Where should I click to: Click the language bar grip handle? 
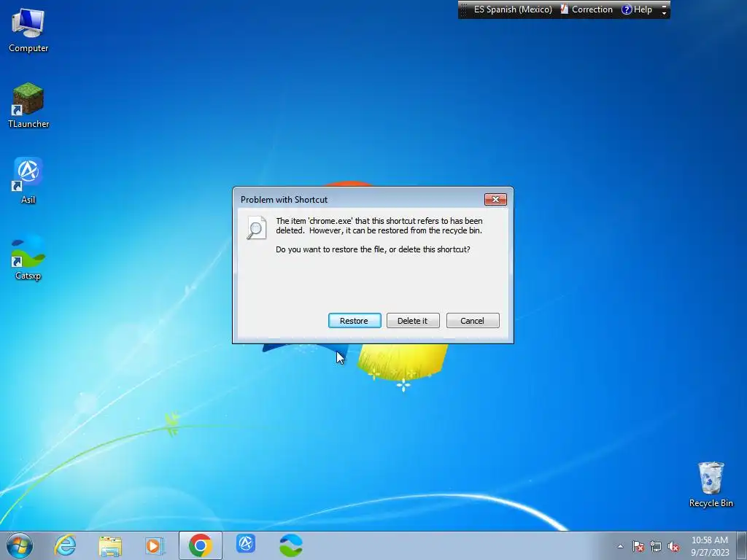(x=463, y=9)
